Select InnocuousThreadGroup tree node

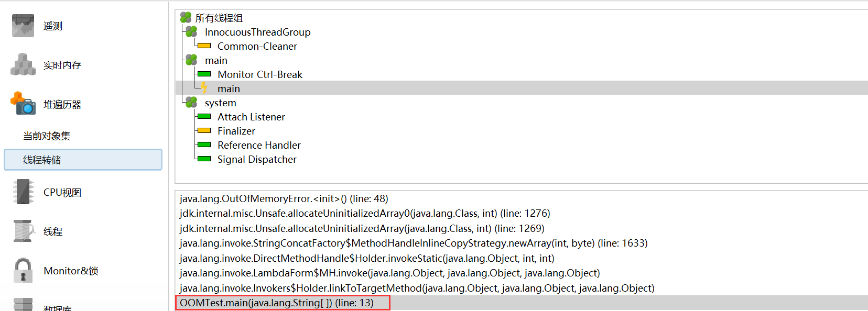pyautogui.click(x=258, y=32)
